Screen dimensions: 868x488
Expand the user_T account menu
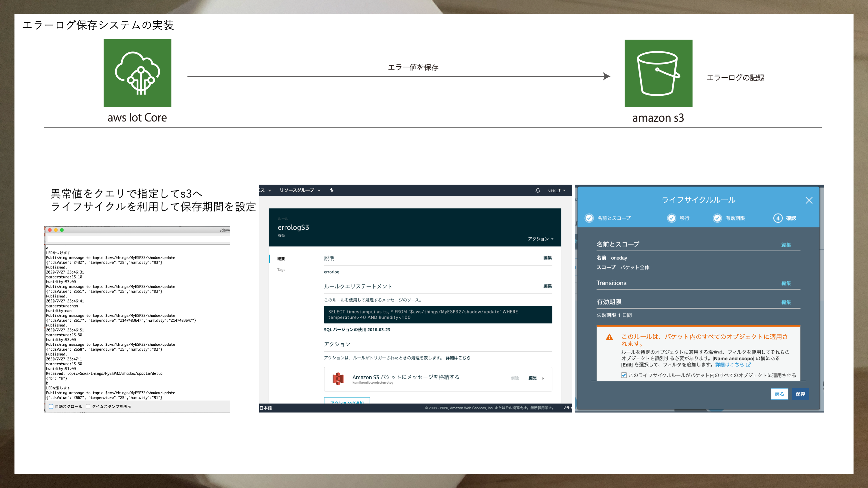[x=556, y=190]
